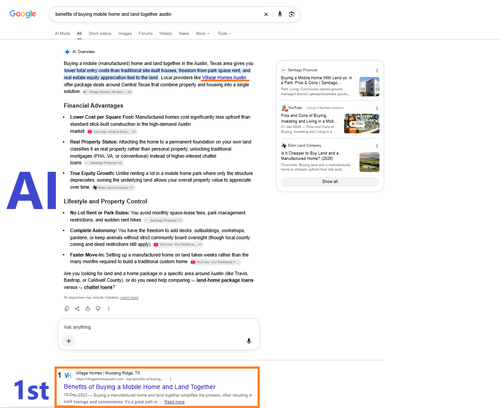
Task: Open the Learn more link under AI responses
Action: click(x=129, y=298)
